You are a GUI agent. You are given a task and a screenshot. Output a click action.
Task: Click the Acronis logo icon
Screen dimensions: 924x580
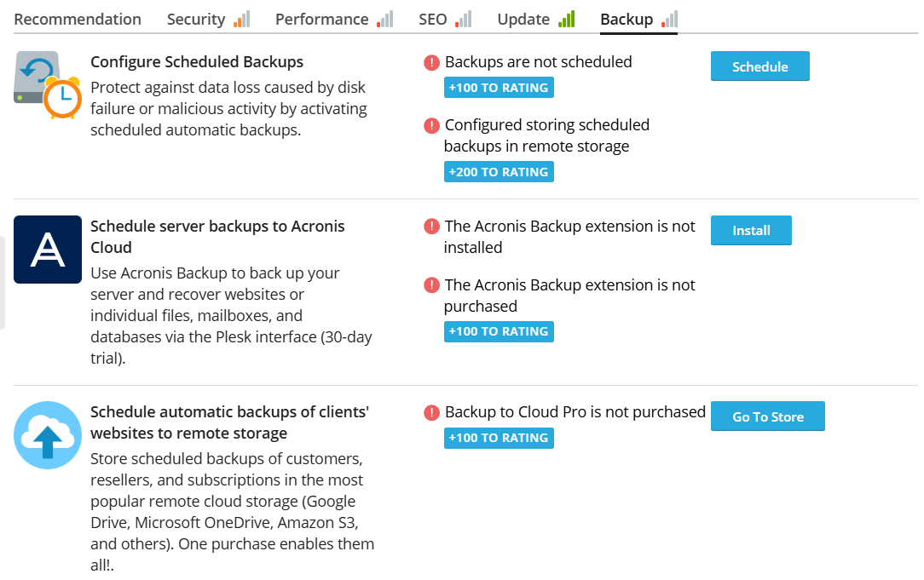click(x=48, y=250)
